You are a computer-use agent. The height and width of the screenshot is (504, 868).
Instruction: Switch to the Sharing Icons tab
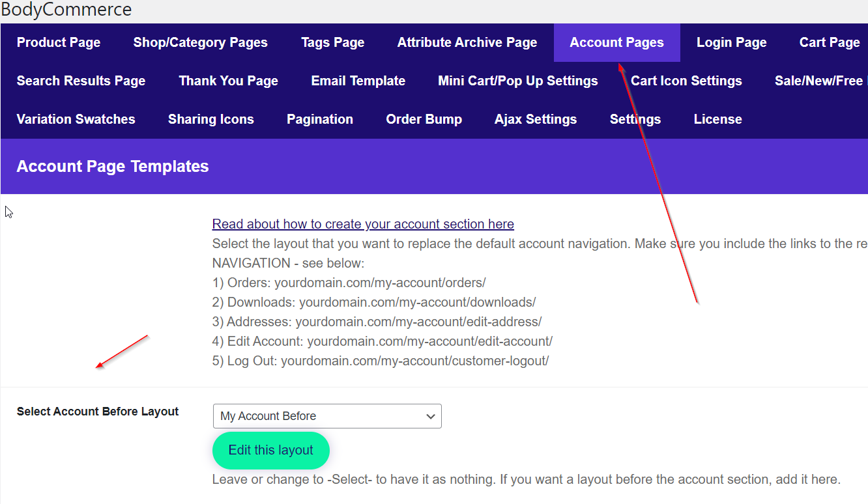click(x=210, y=120)
